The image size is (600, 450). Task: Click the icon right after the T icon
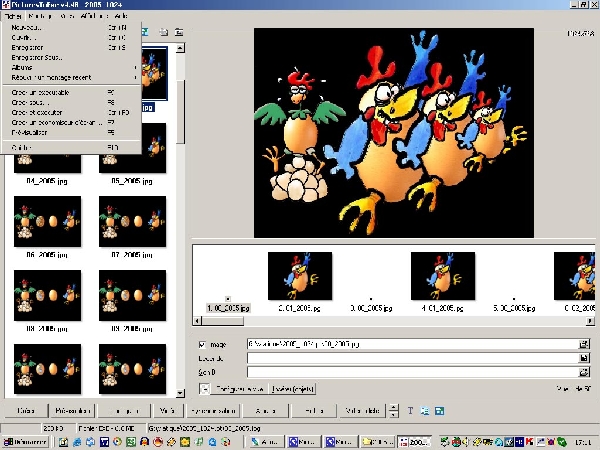425,411
